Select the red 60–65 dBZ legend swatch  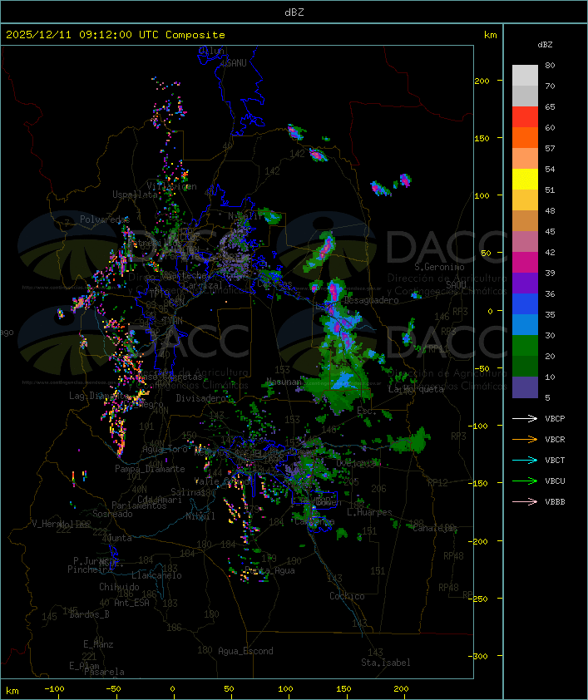[x=525, y=117]
